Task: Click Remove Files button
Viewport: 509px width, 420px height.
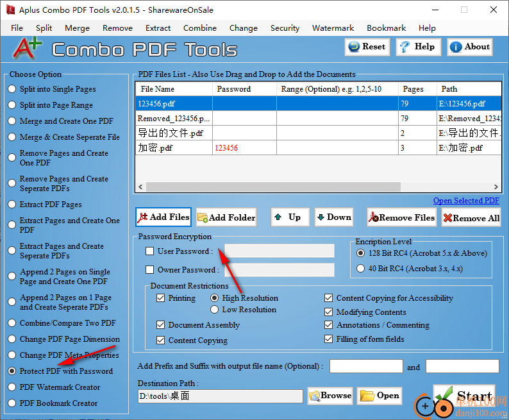Action: point(402,217)
